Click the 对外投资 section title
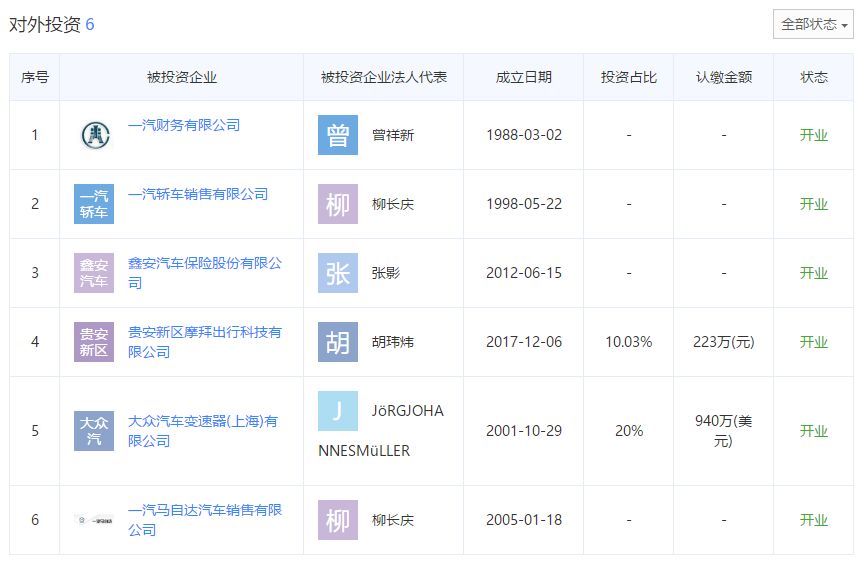 pos(45,24)
